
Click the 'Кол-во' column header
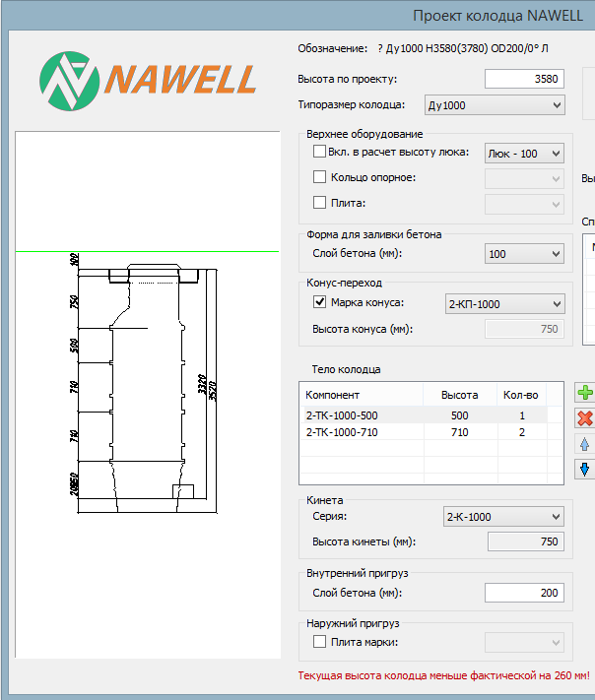pos(521,395)
